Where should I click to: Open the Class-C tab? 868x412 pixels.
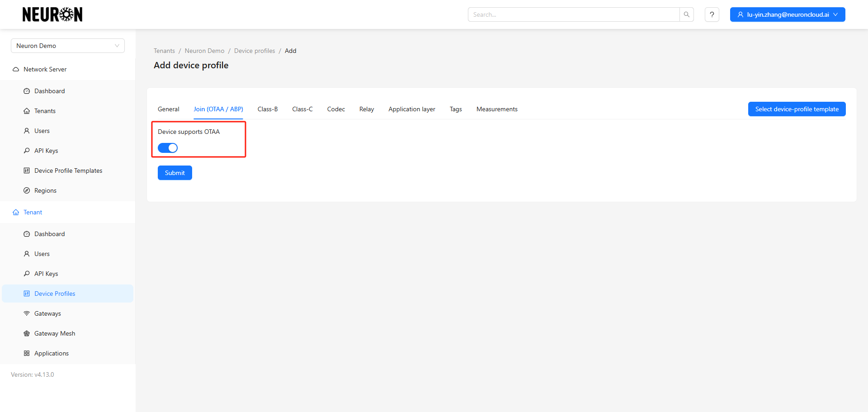click(302, 109)
